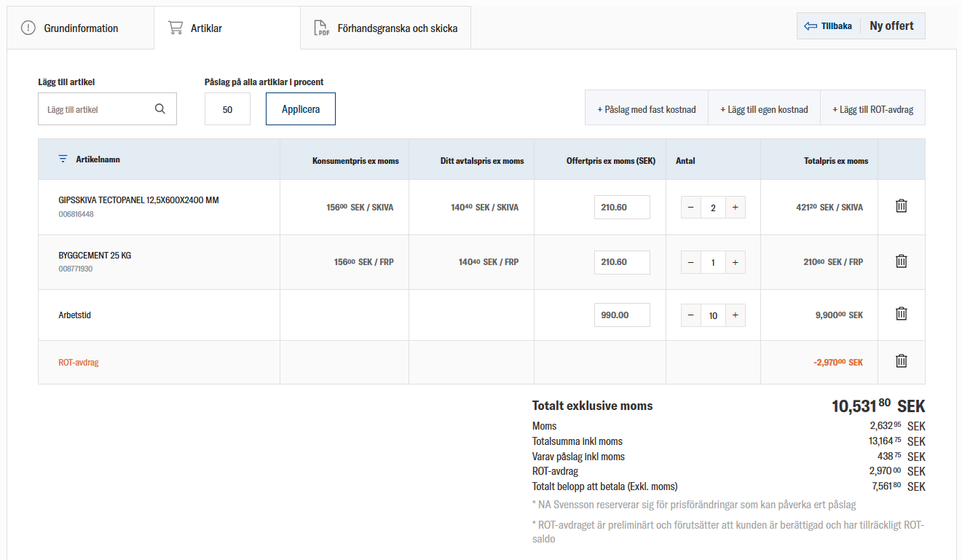Decrease quantity of GIPSSKIVA TECTOPANEL
Viewport: 962px width, 560px height.
(x=691, y=208)
